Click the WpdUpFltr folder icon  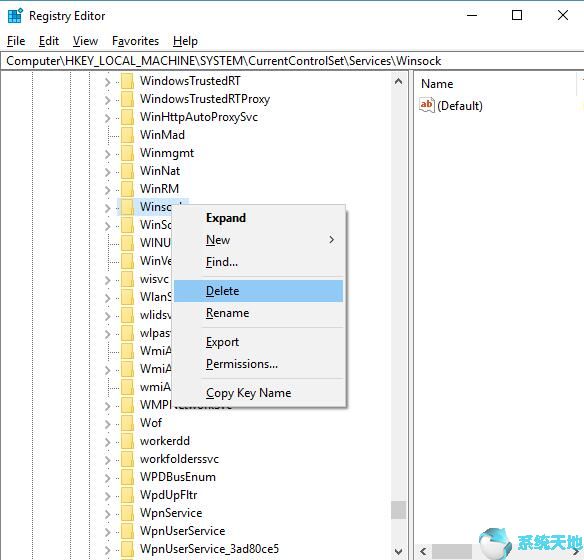pyautogui.click(x=127, y=495)
